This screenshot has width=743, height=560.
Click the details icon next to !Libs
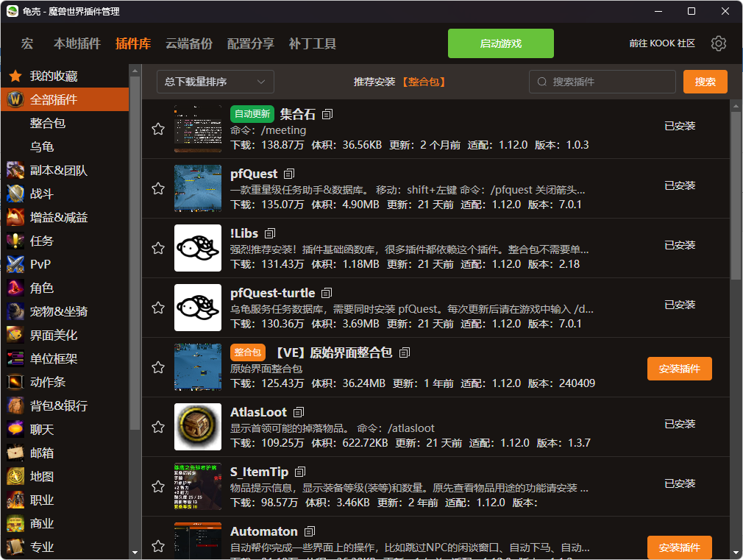pos(270,233)
